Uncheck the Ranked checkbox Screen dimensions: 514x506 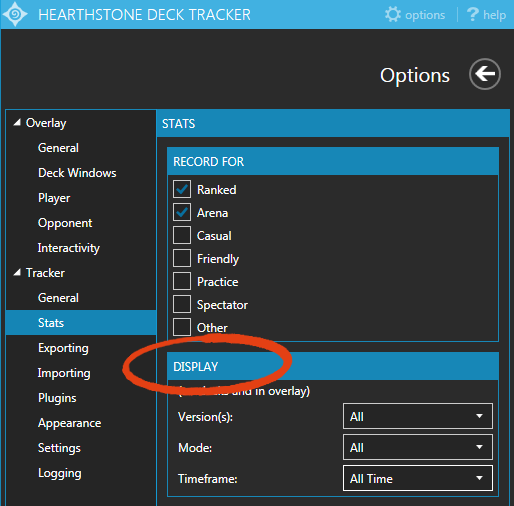click(182, 189)
